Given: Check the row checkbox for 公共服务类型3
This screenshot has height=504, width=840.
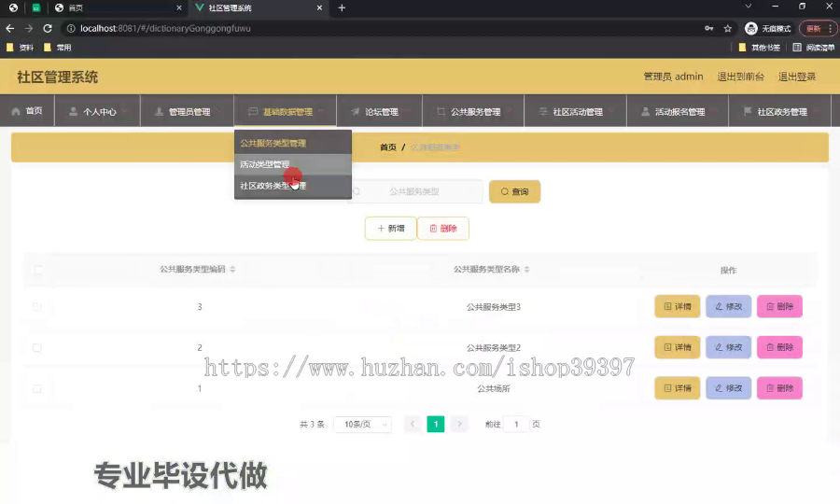Looking at the screenshot, I should click(x=36, y=306).
